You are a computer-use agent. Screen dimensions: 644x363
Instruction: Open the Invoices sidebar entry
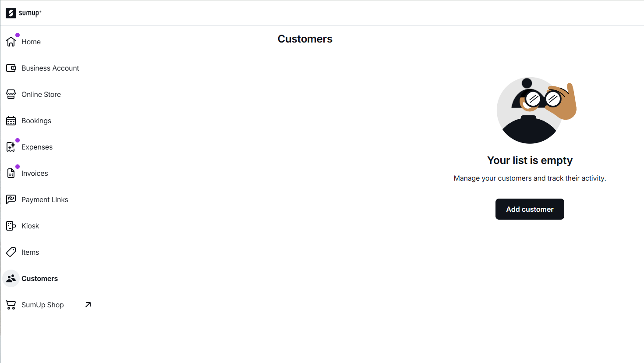click(48, 173)
